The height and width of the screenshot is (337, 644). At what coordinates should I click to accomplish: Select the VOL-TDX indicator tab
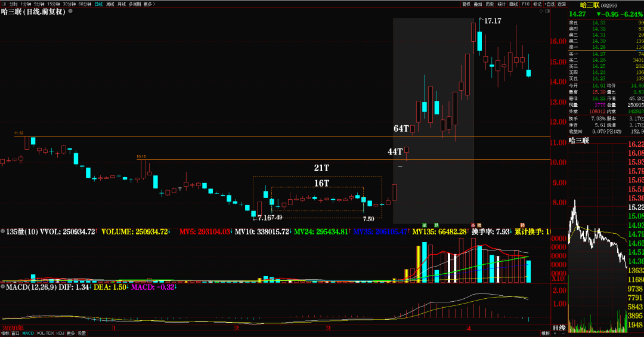45,333
